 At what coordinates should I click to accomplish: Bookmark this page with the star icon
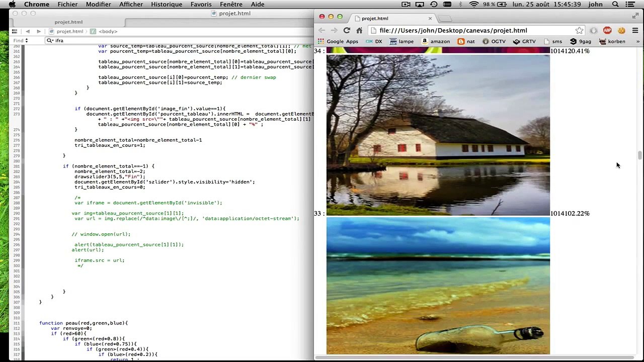click(579, 30)
